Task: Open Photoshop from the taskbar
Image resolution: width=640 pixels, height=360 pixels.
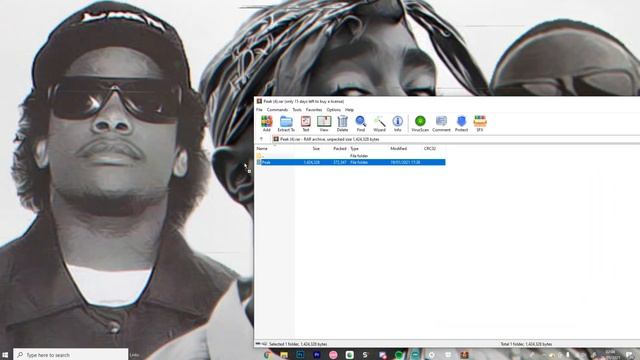Action: tap(300, 355)
